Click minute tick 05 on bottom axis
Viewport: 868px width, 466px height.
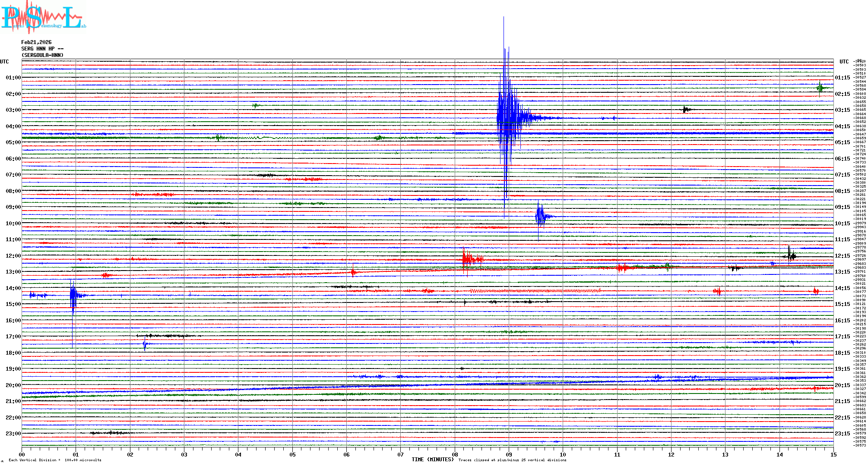point(292,454)
